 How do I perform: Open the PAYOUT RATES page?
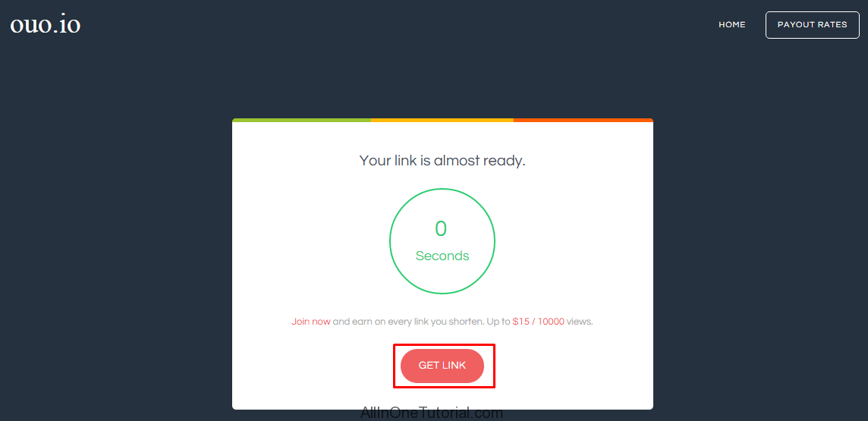coord(812,25)
